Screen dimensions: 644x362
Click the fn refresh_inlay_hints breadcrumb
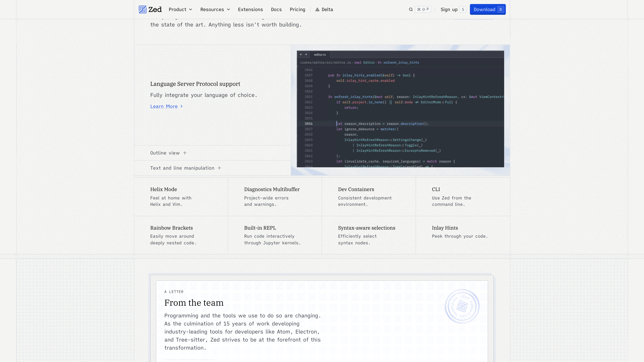point(398,63)
